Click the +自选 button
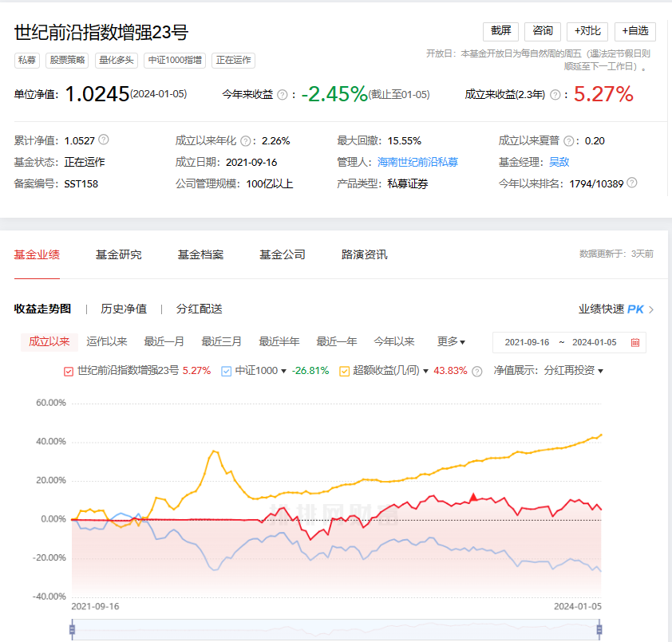 tap(635, 31)
